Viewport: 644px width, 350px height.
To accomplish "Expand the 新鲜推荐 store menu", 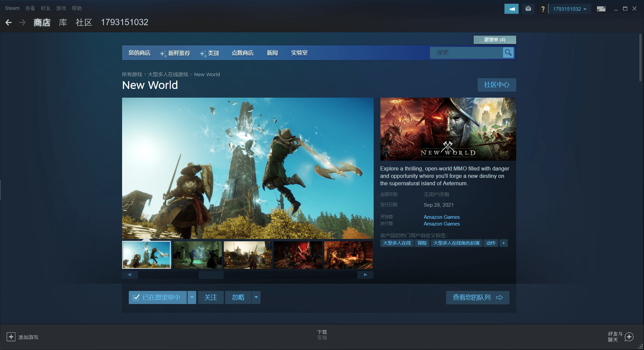I will [175, 53].
